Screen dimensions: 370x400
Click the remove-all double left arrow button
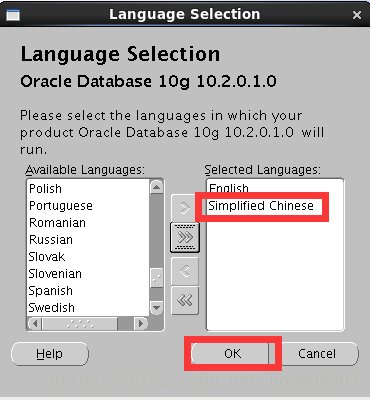click(x=185, y=301)
